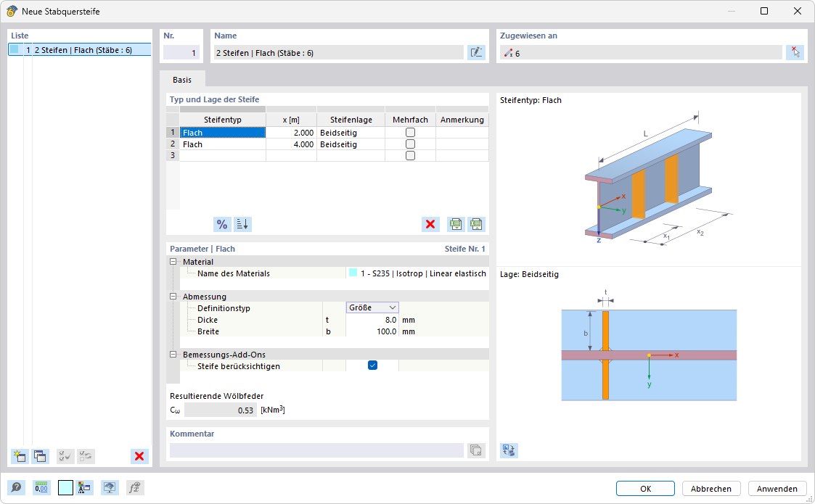Collapse the Abmessung section
815x504 pixels.
click(x=173, y=296)
